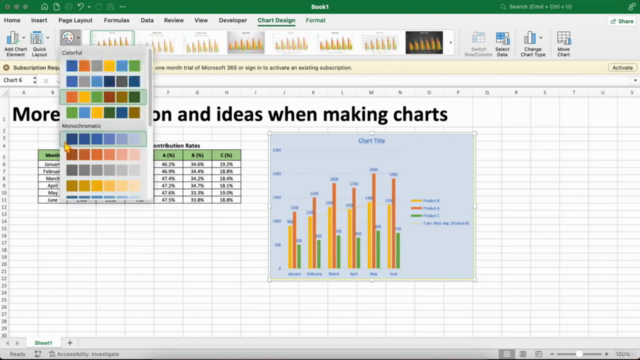Image resolution: width=640 pixels, height=360 pixels.
Task: Click the dropdown arrow next to the color palette icon
Action: click(78, 38)
